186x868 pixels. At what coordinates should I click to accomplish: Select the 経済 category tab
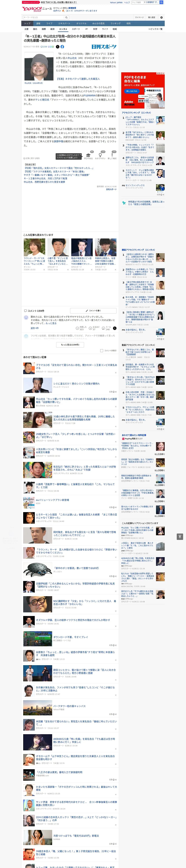tap(52, 29)
